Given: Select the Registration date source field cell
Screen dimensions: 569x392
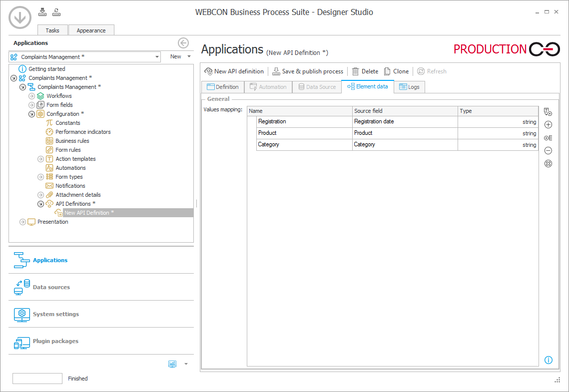Looking at the screenshot, I should [x=405, y=121].
